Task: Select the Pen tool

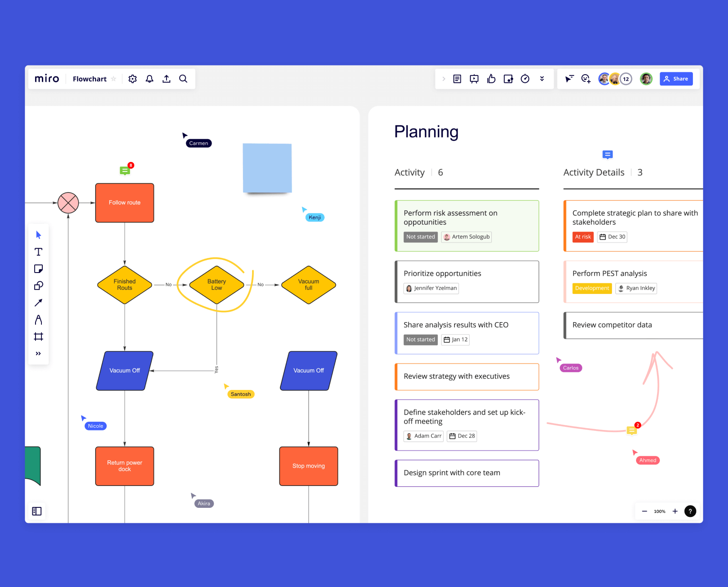Action: click(x=39, y=320)
